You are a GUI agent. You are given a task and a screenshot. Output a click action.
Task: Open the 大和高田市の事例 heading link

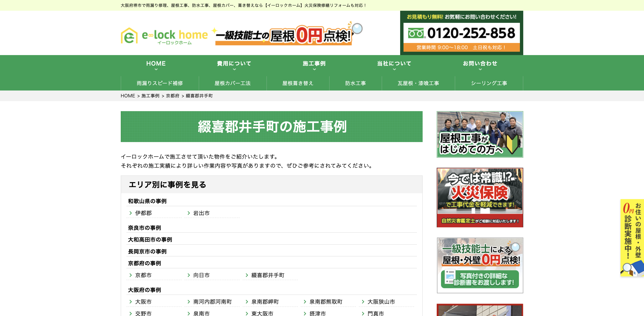[x=150, y=240]
